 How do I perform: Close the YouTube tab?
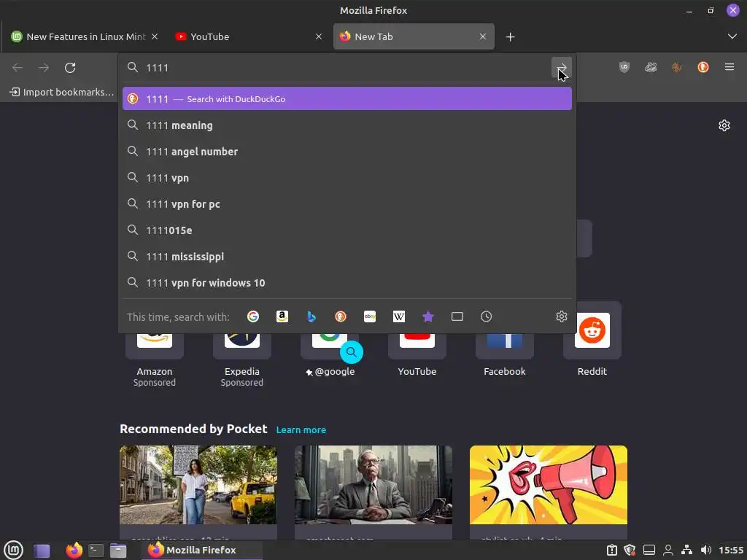(x=319, y=36)
